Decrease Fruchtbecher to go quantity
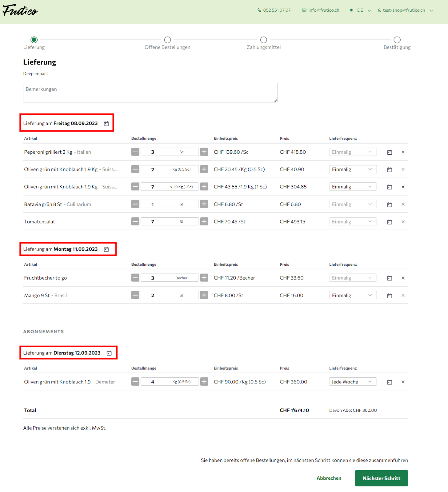 coord(135,278)
